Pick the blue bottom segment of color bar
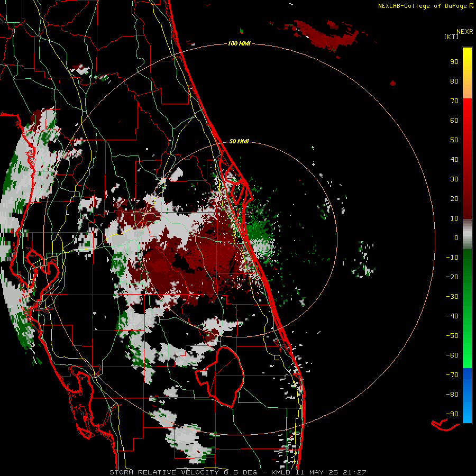Screen dimensions: 476x476 click(x=467, y=396)
